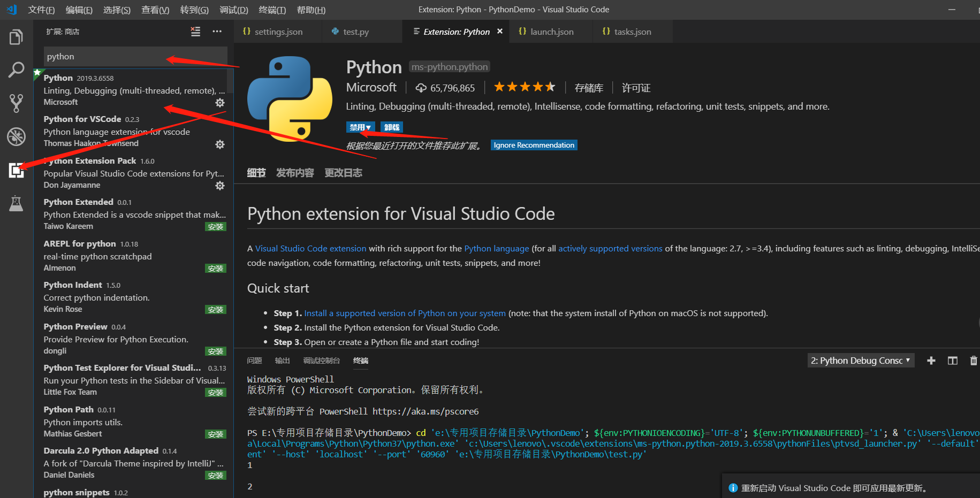
Task: Open the 文件(F) menu
Action: tap(41, 10)
